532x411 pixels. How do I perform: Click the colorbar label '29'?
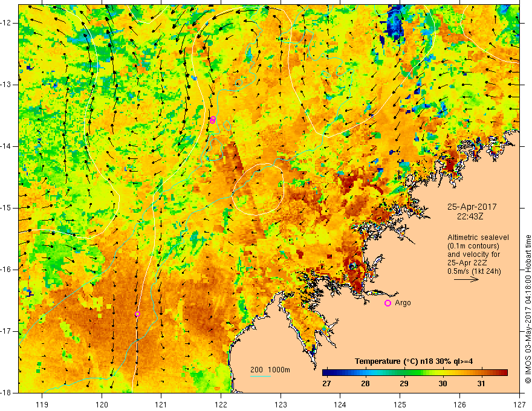pos(404,384)
